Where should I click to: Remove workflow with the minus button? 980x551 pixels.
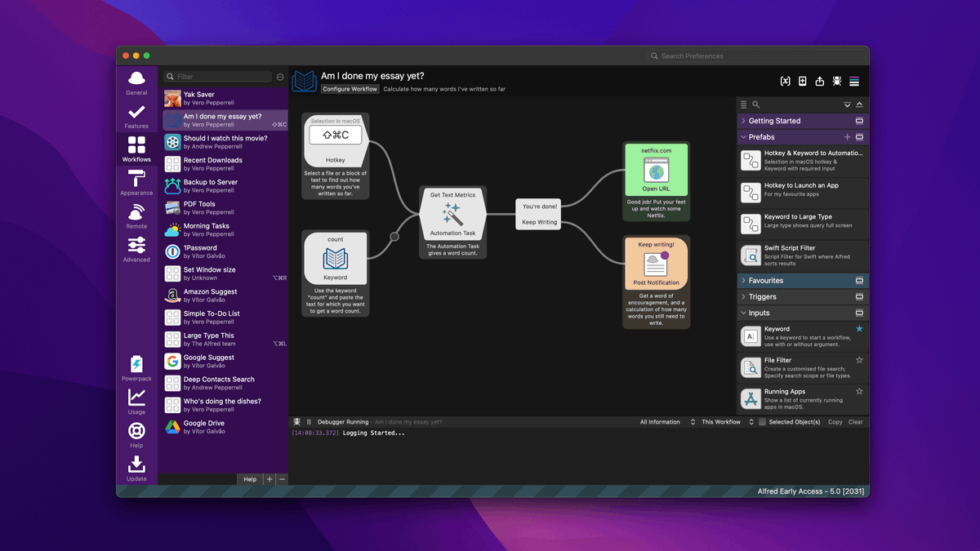[x=283, y=479]
